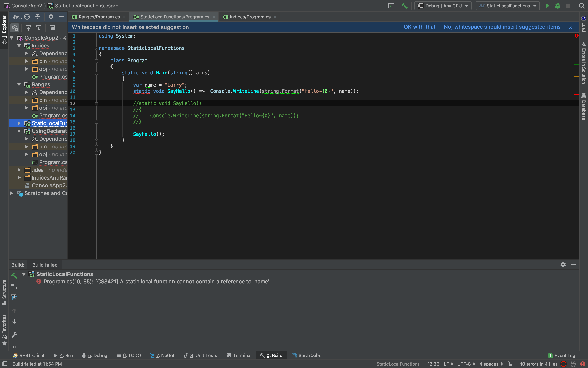Go to next build message with the down arrow
The height and width of the screenshot is (368, 588).
(14, 322)
